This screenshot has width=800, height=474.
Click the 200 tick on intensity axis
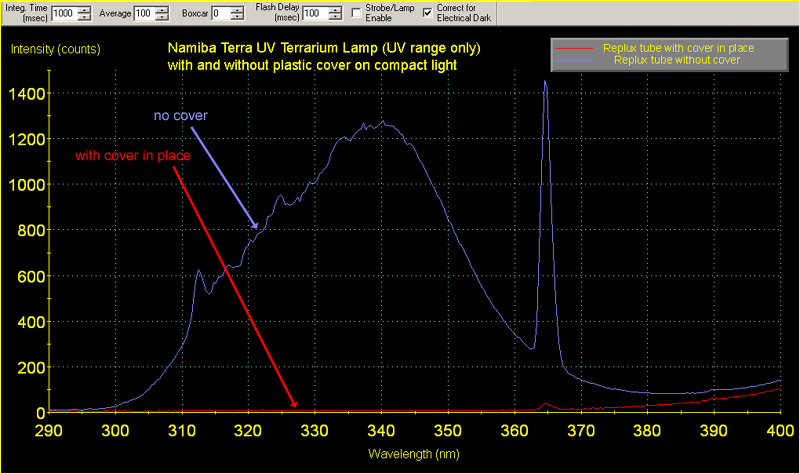click(x=32, y=367)
